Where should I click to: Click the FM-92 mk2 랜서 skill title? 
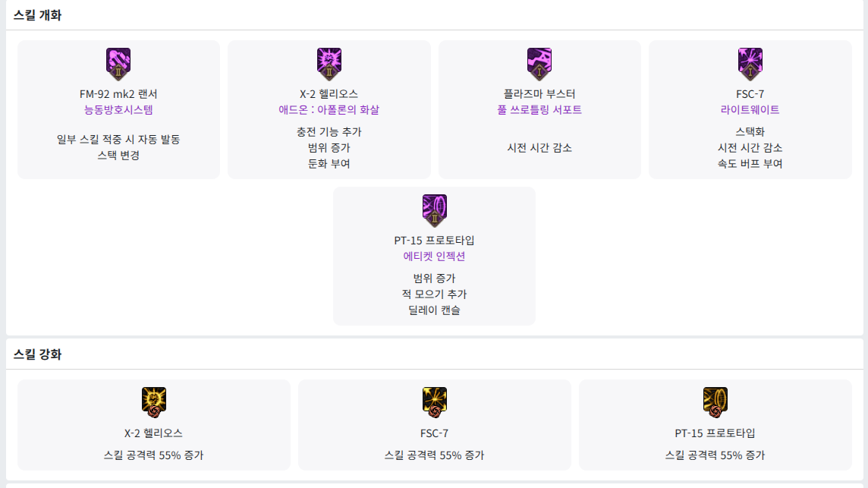(x=118, y=94)
